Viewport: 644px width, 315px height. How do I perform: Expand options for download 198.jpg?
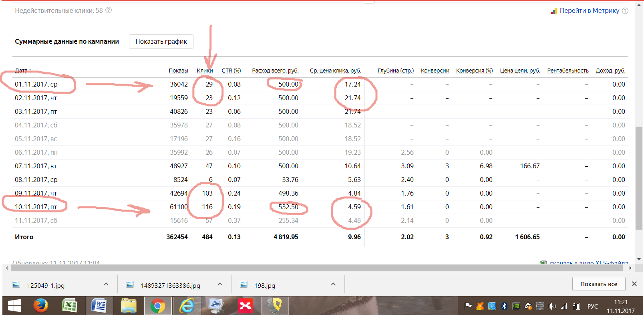coord(333,284)
